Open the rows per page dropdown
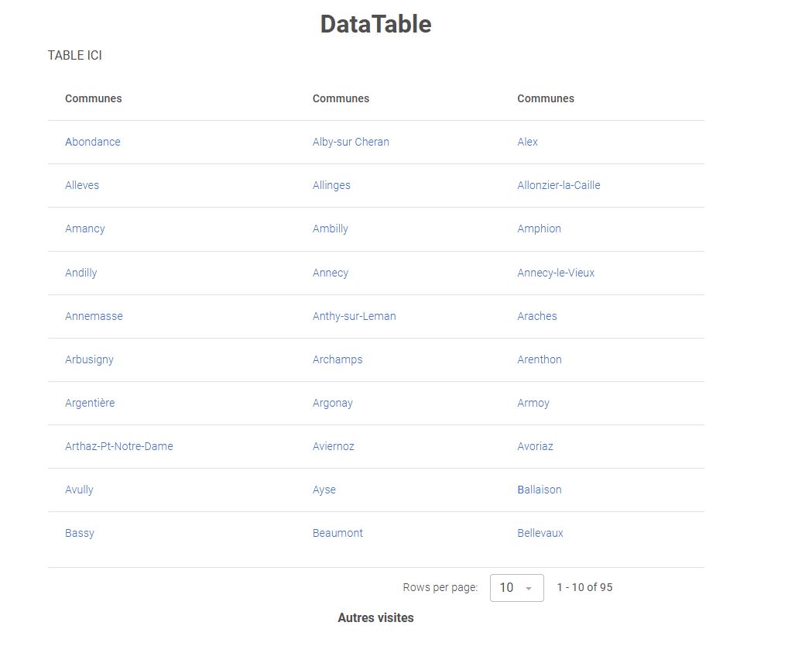 coord(516,588)
